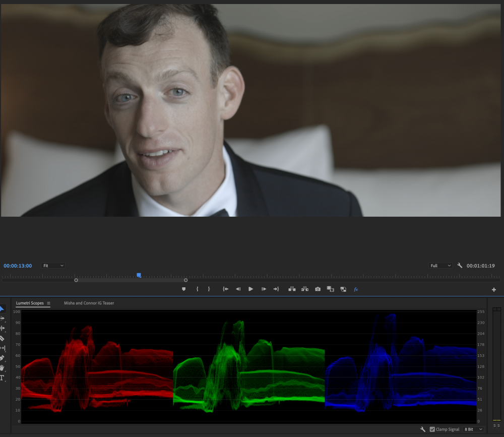Toggle global FX mute button
Screen dimensions: 504x437
356,289
